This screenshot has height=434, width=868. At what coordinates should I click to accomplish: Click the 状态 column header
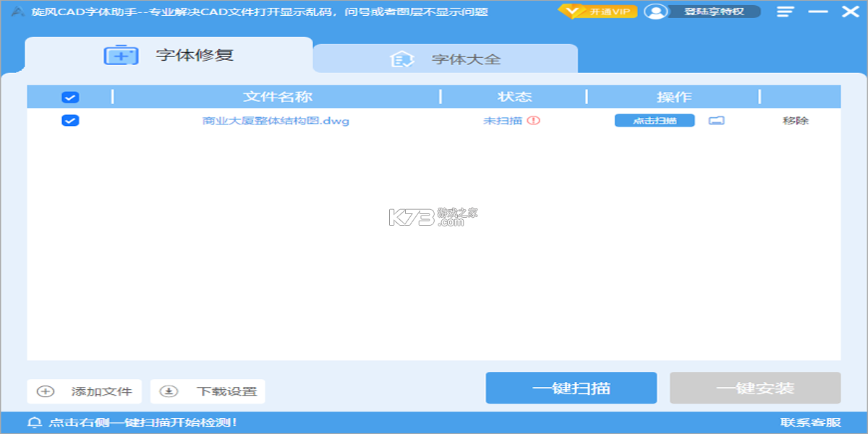click(515, 97)
